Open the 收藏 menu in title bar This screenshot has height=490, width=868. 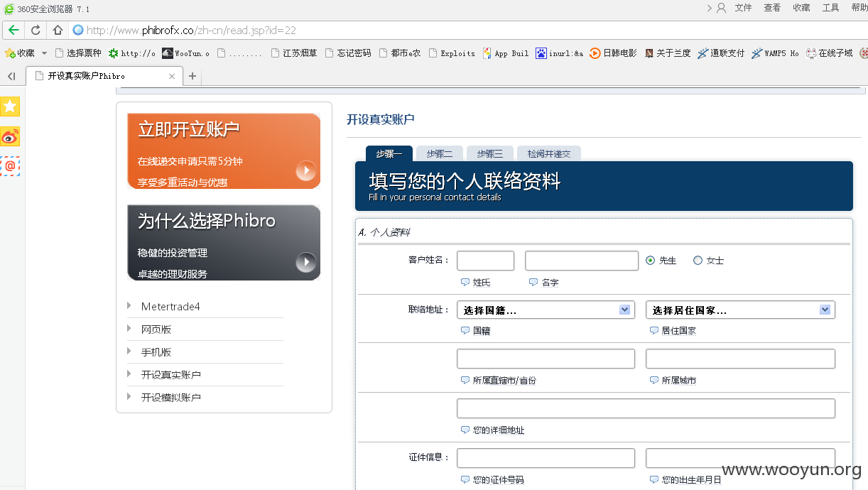pyautogui.click(x=801, y=8)
